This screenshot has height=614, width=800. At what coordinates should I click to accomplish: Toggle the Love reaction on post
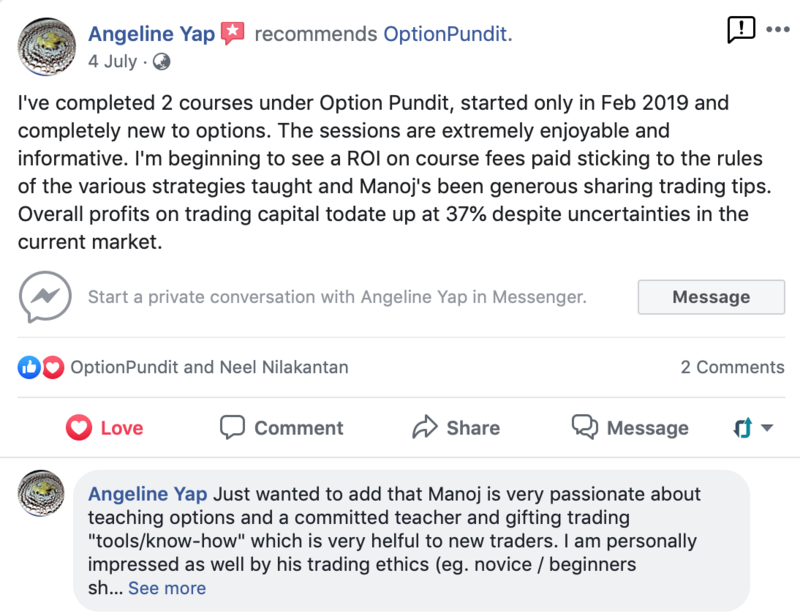(x=105, y=428)
